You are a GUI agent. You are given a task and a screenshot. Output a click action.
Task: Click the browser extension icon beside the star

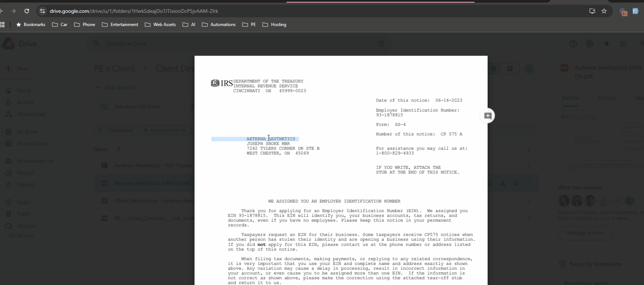click(623, 11)
